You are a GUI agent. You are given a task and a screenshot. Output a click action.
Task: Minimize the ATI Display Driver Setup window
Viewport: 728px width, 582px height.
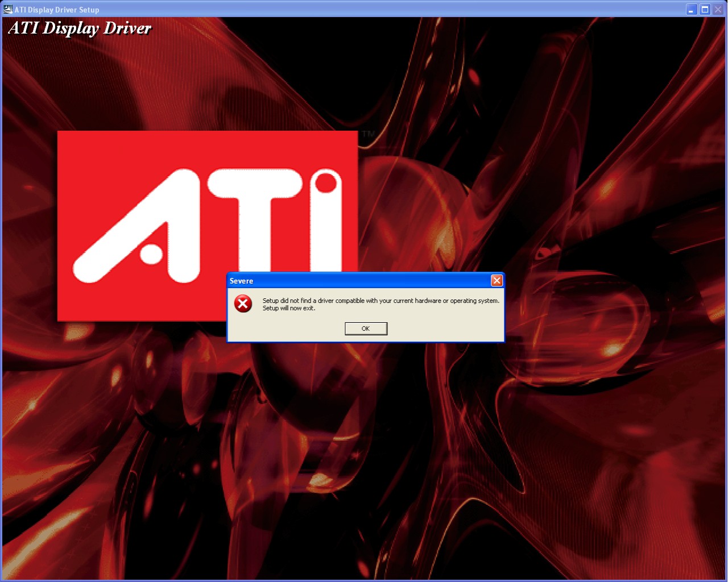tap(692, 9)
